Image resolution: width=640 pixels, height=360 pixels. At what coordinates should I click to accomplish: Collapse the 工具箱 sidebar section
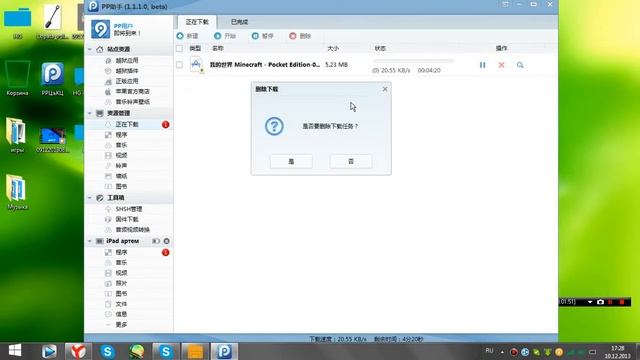pos(90,198)
